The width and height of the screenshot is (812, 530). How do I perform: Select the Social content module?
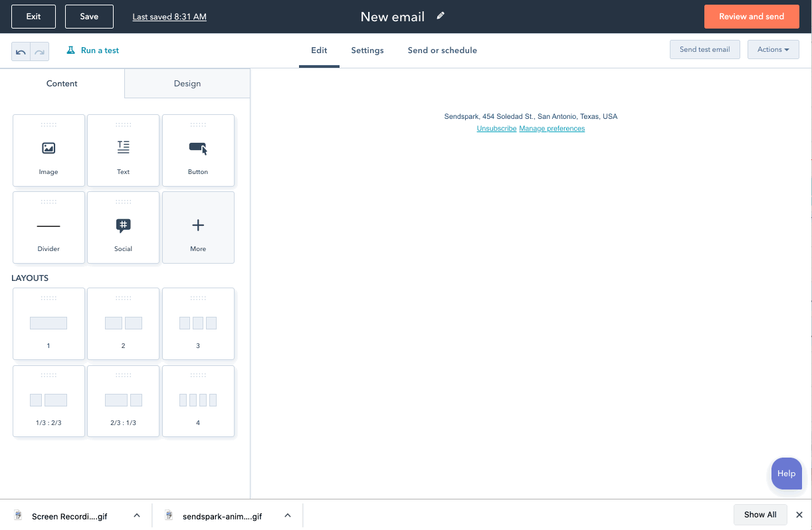123,227
